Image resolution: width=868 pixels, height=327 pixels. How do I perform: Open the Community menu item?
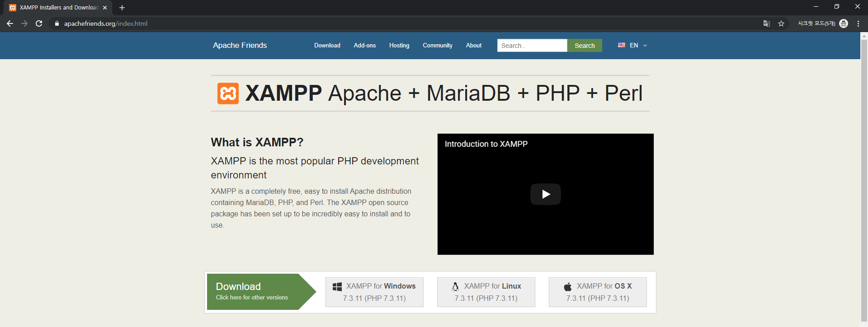pos(438,45)
